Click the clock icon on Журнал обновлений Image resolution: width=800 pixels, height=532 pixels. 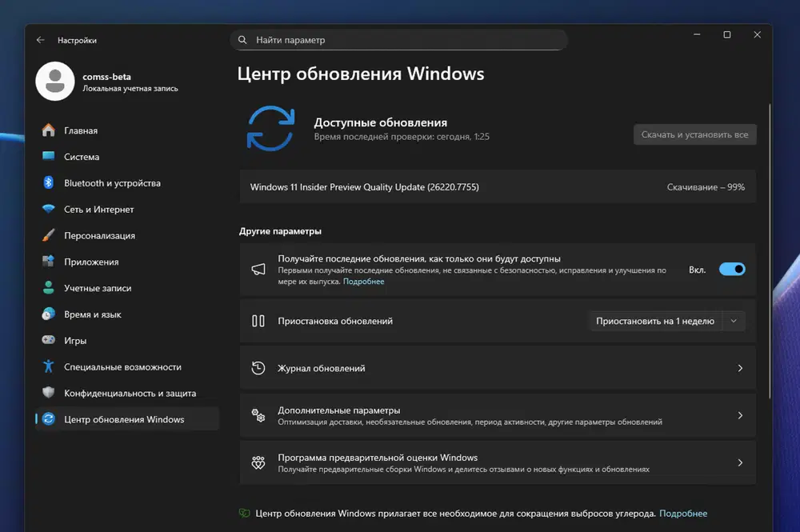click(x=258, y=368)
